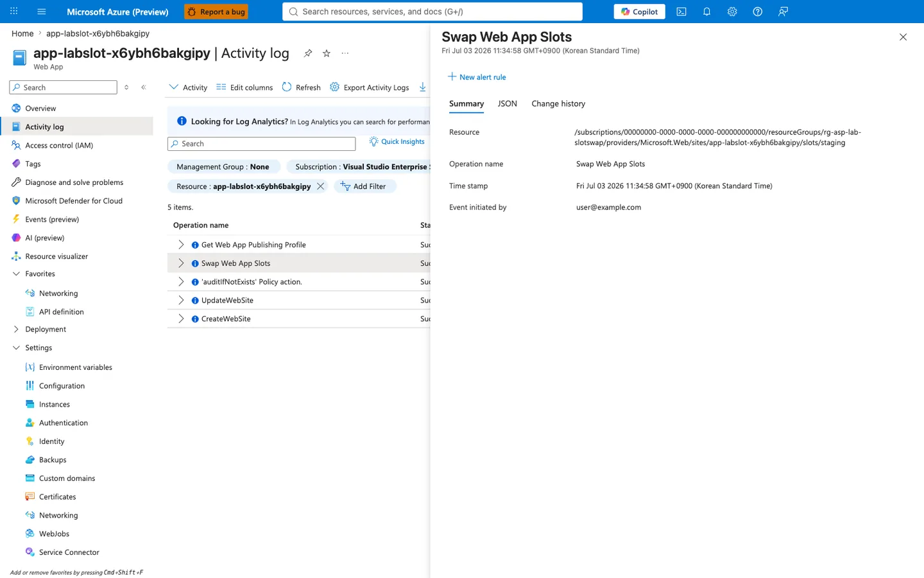Viewport: 924px width, 578px height.
Task: Click the New alert rule link
Action: [477, 77]
